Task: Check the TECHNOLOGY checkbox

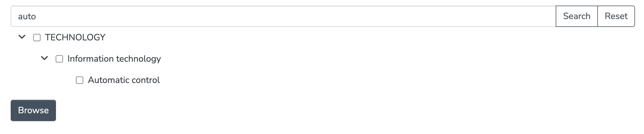Action: coord(37,38)
